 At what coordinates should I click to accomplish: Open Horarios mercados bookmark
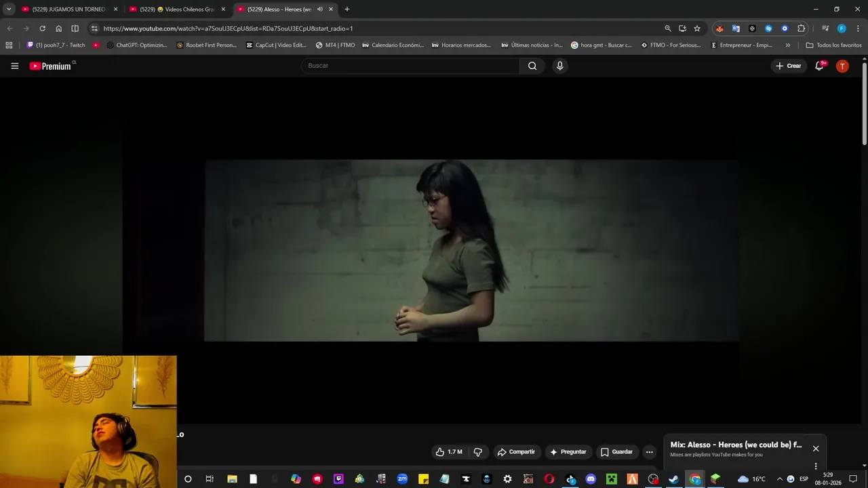(x=460, y=45)
